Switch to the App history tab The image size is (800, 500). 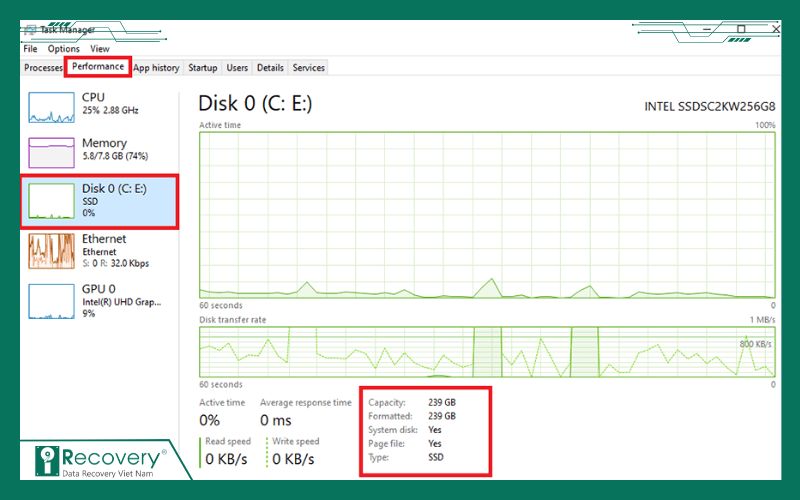[x=157, y=68]
